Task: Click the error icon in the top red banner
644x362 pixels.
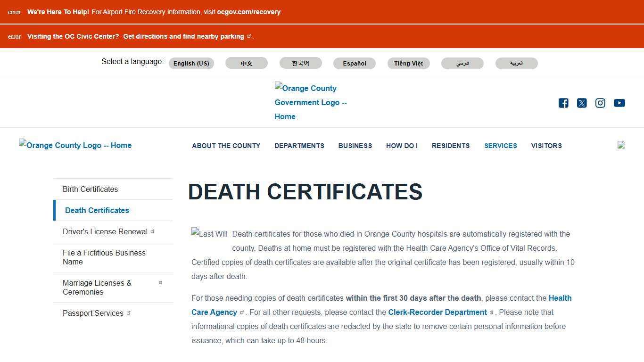Action: (14, 12)
